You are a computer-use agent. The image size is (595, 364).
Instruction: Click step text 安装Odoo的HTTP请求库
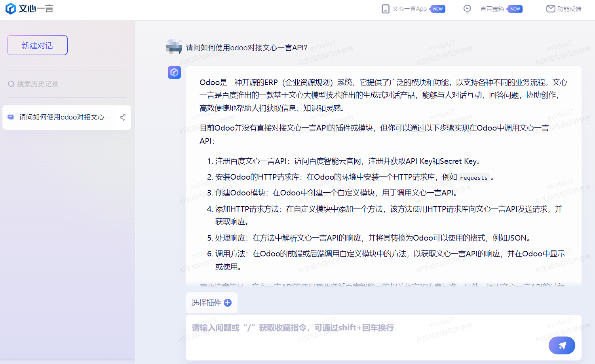point(257,177)
